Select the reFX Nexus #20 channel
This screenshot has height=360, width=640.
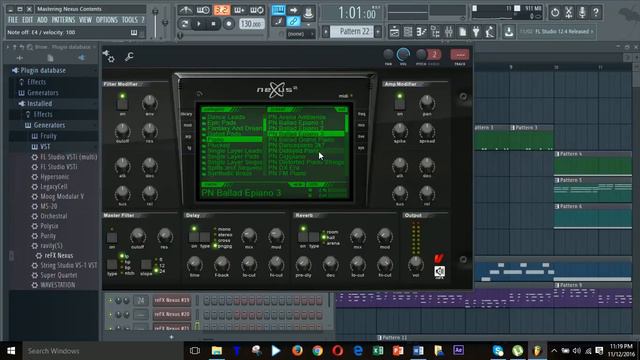[172, 314]
